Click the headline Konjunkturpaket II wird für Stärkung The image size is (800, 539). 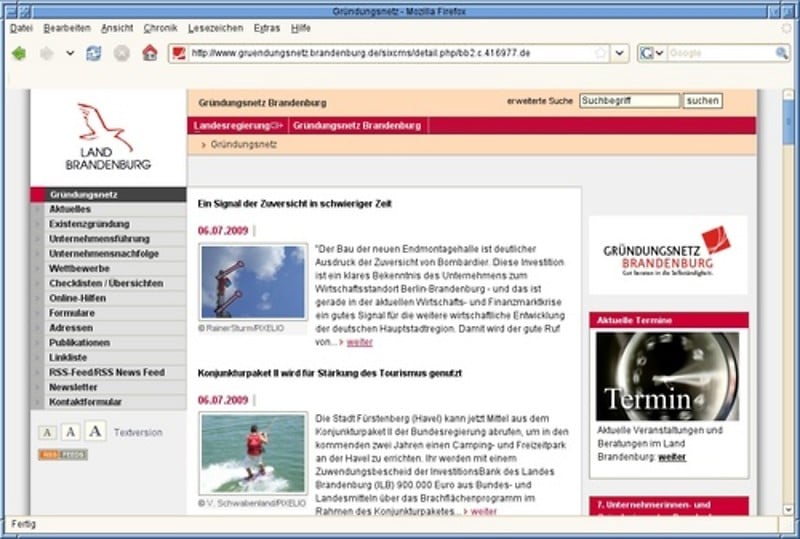point(330,373)
